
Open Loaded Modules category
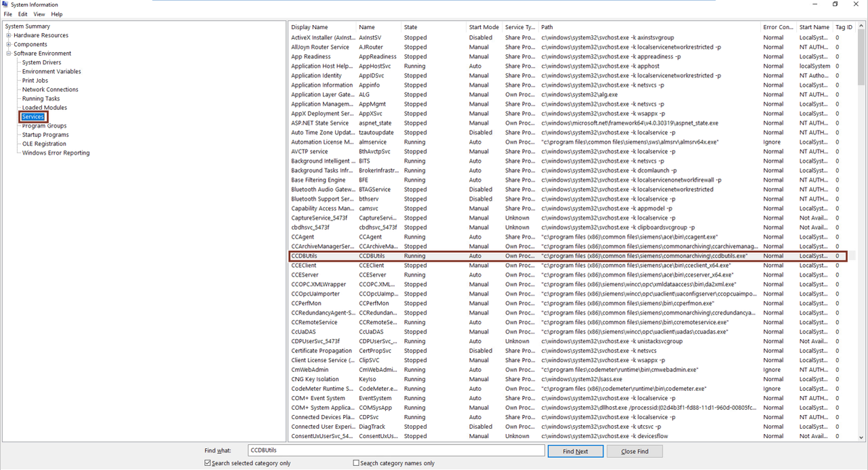click(x=44, y=108)
